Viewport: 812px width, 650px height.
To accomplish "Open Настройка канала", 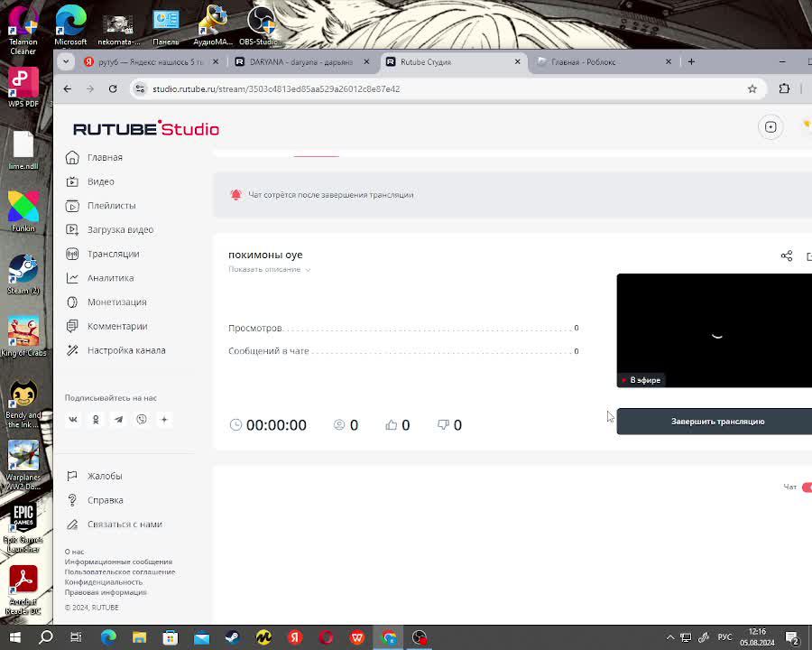I will pyautogui.click(x=126, y=350).
